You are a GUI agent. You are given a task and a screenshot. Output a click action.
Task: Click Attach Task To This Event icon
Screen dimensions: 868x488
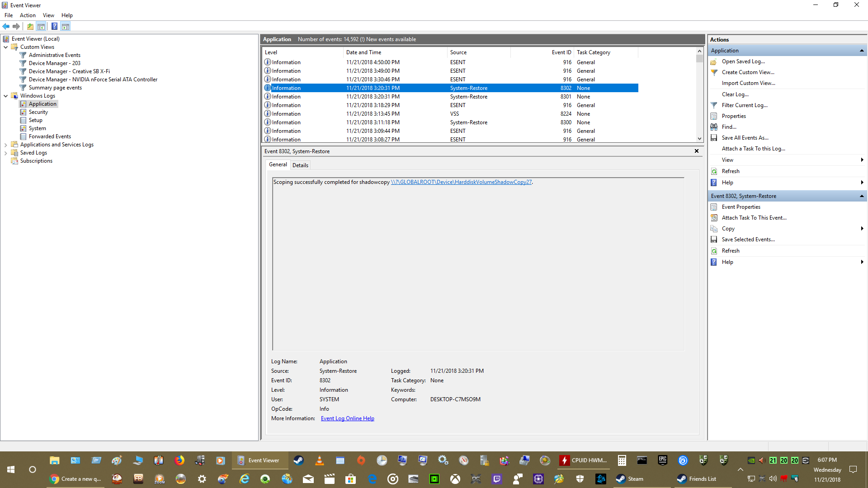(x=714, y=218)
